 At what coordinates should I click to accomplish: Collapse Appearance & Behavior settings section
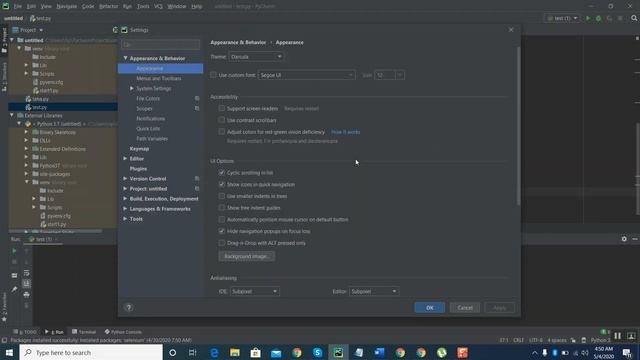125,58
